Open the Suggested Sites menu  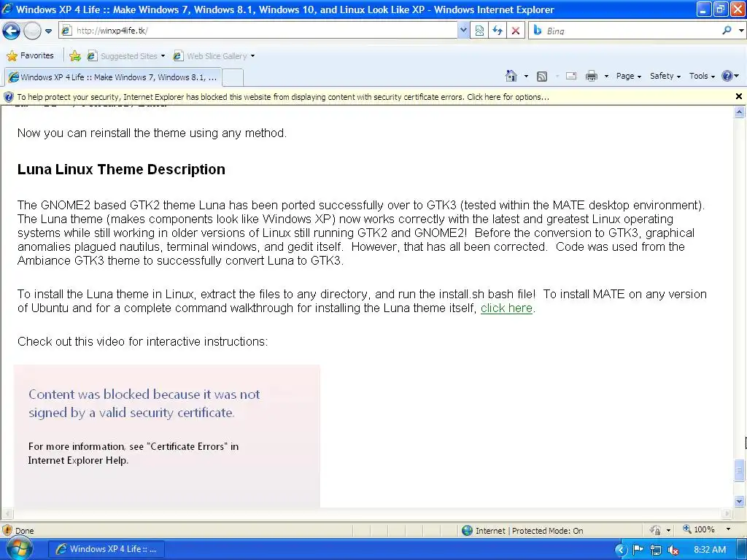[x=126, y=56]
